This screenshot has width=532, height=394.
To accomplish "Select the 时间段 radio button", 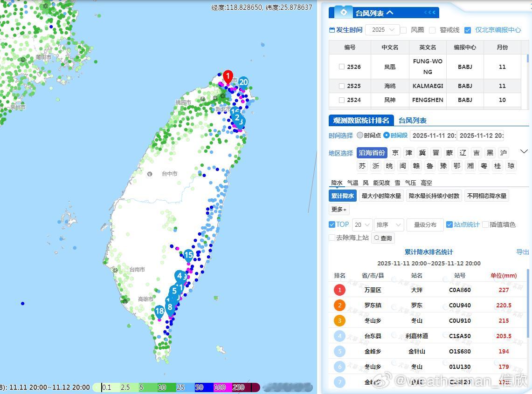I will tap(387, 135).
